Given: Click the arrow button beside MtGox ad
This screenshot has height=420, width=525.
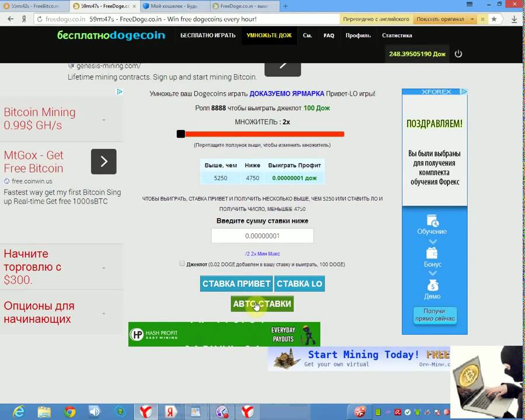Looking at the screenshot, I should coord(104,162).
